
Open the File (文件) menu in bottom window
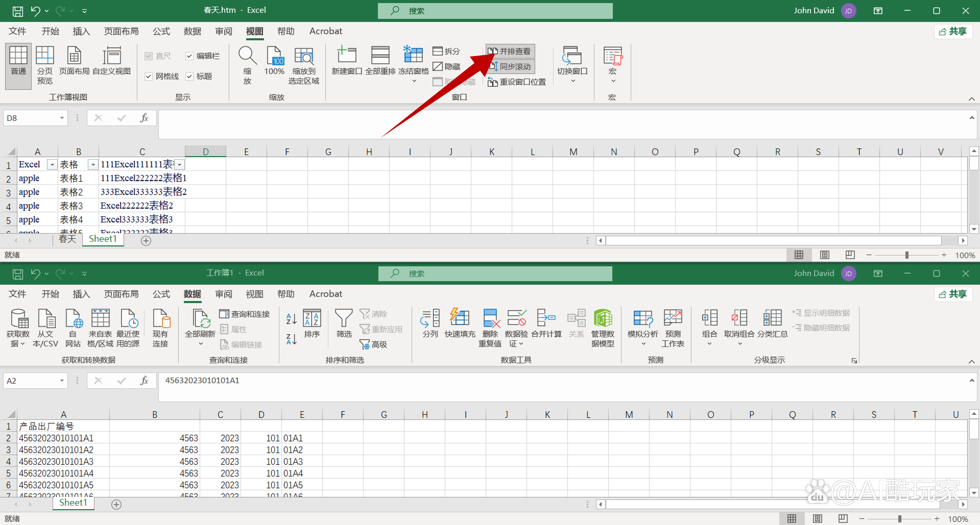[17, 294]
